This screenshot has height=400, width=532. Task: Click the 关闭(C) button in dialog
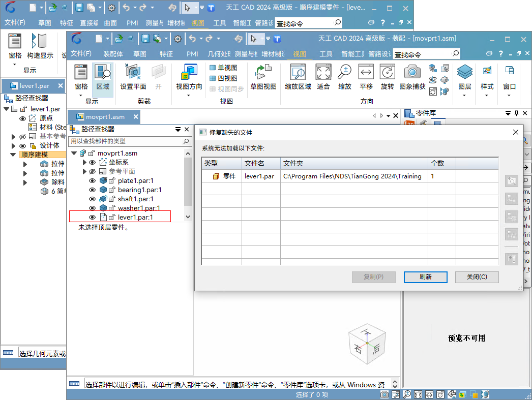click(477, 277)
